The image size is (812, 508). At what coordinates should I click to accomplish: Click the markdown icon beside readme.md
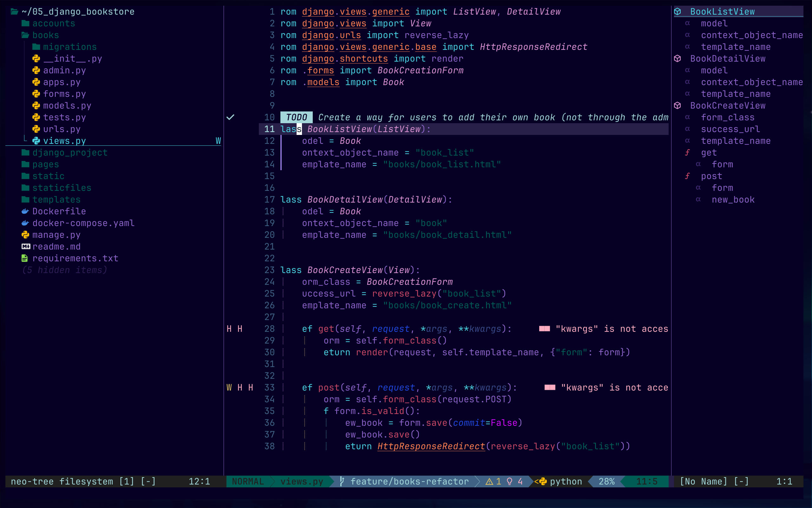26,247
